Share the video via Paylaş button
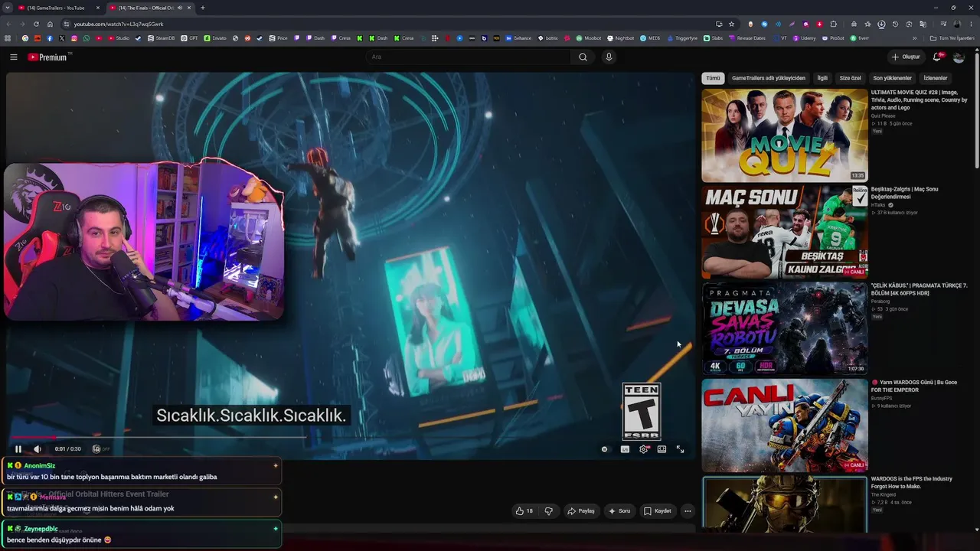This screenshot has width=980, height=551. [580, 511]
